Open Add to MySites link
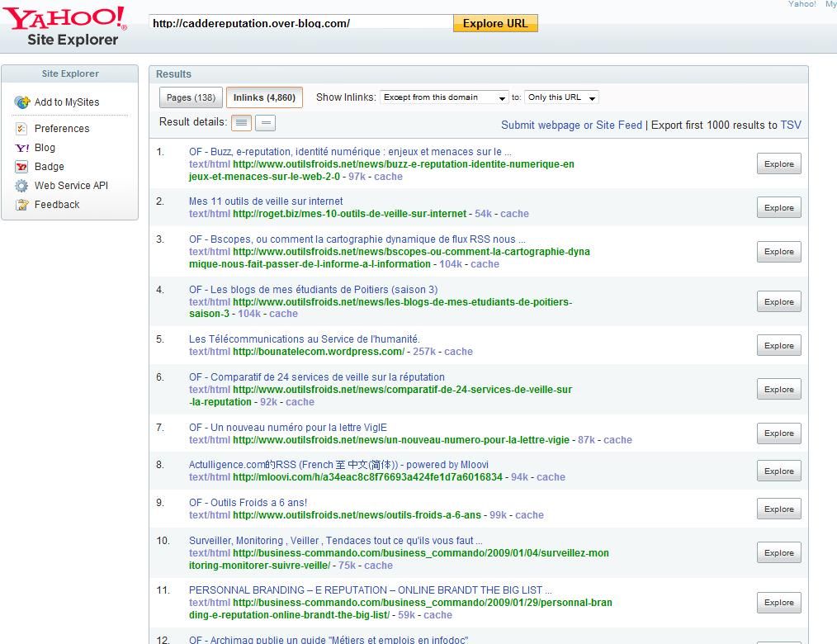This screenshot has width=837, height=644. point(67,102)
